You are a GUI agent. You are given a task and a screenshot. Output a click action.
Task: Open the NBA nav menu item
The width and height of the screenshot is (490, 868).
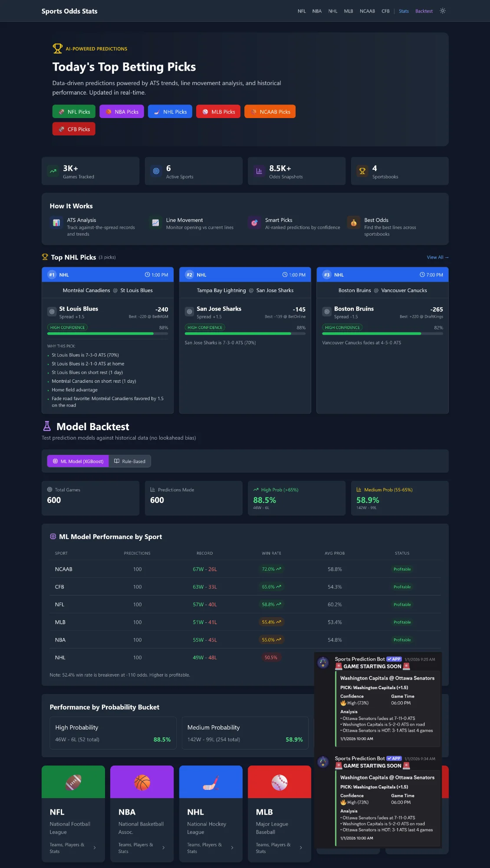click(x=317, y=11)
